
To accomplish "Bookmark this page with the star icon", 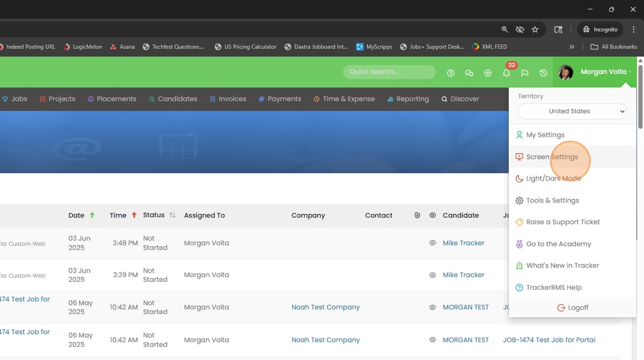I will point(535,29).
